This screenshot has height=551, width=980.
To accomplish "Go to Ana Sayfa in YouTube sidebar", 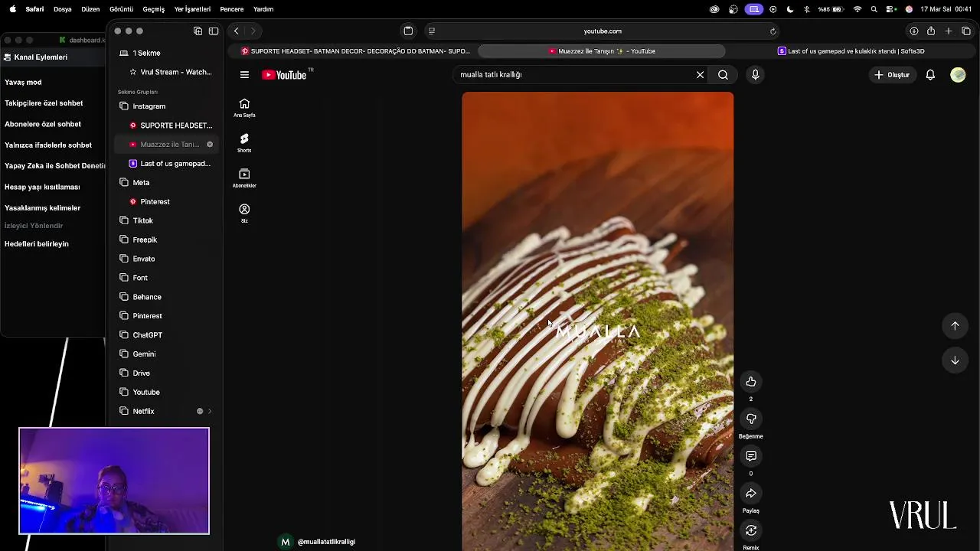I will point(244,108).
